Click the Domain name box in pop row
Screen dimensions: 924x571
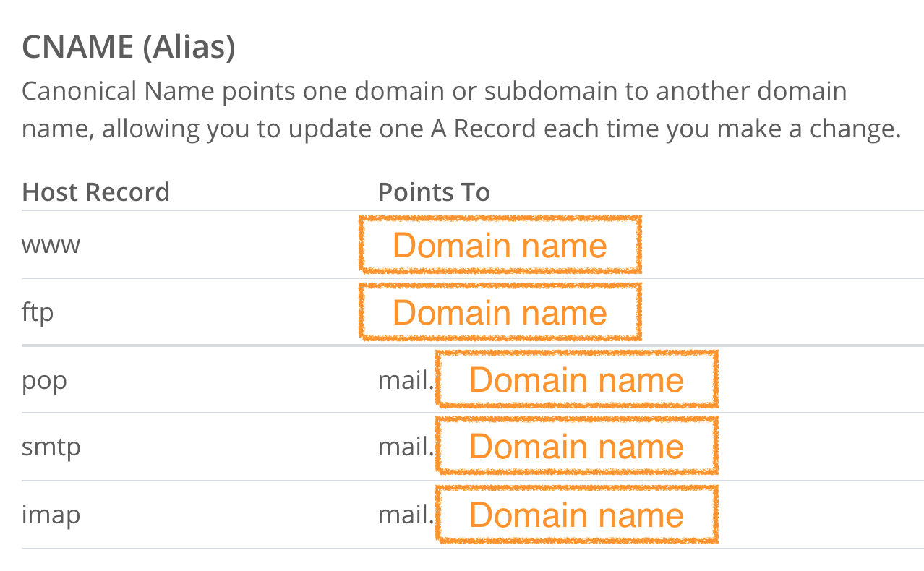coord(576,379)
